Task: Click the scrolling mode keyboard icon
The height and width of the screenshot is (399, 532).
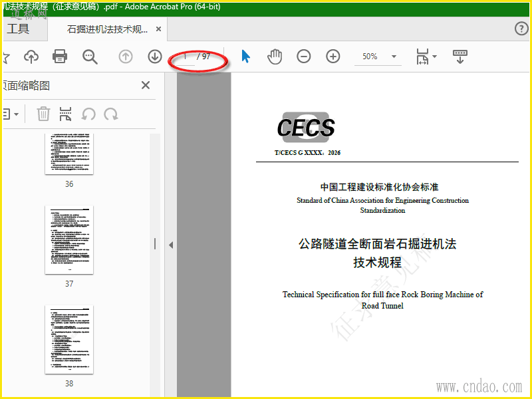Action: tap(460, 57)
